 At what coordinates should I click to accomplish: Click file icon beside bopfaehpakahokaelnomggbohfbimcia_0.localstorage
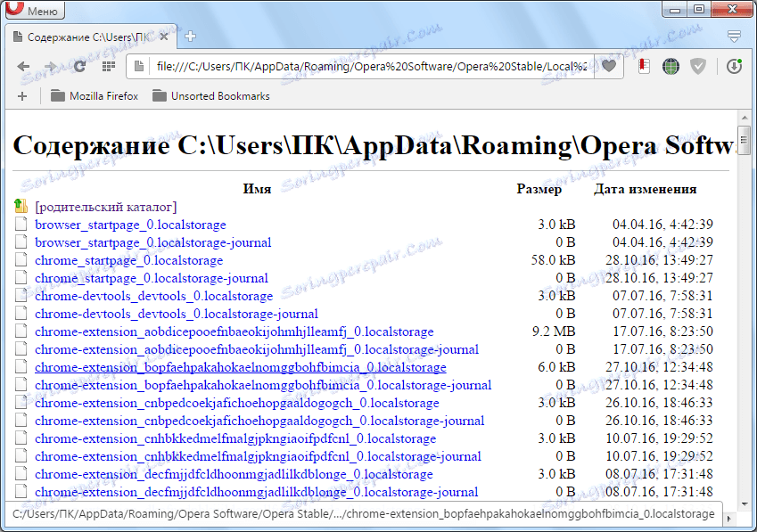21,367
